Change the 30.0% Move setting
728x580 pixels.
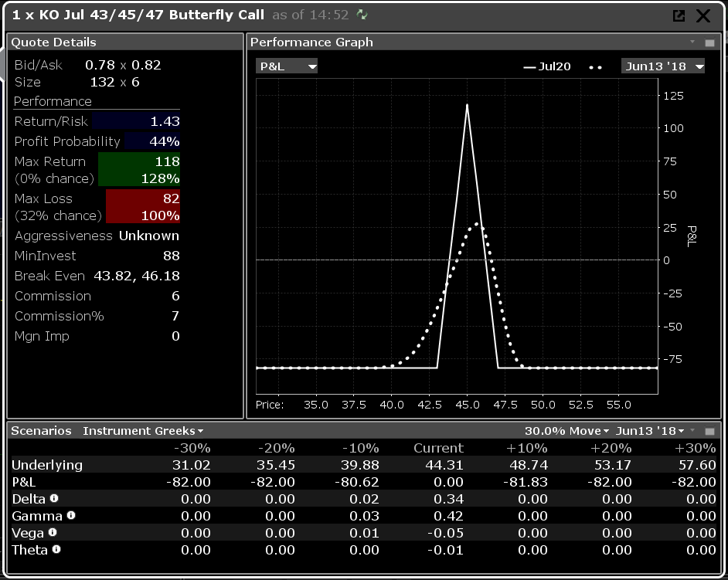click(x=567, y=431)
